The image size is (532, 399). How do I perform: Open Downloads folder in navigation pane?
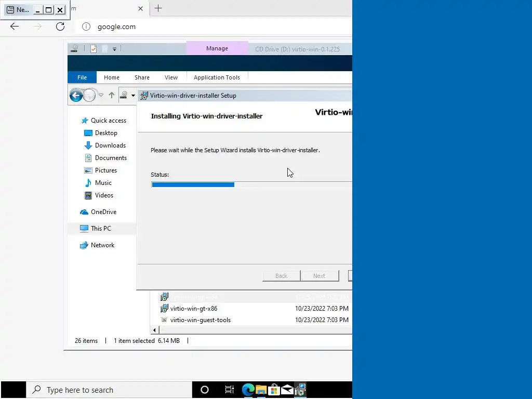point(105,145)
